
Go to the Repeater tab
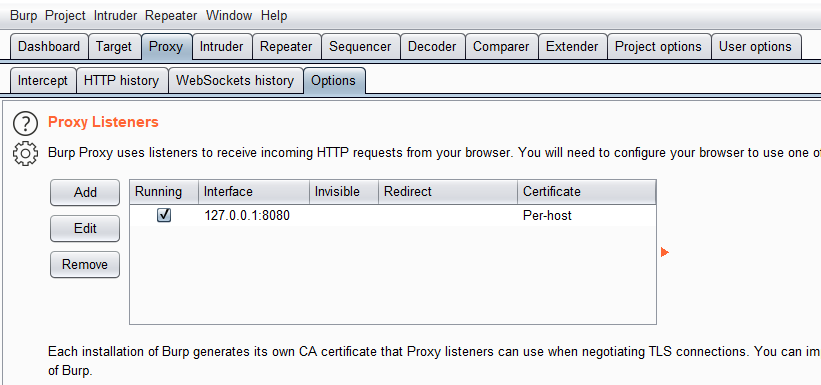[x=286, y=47]
